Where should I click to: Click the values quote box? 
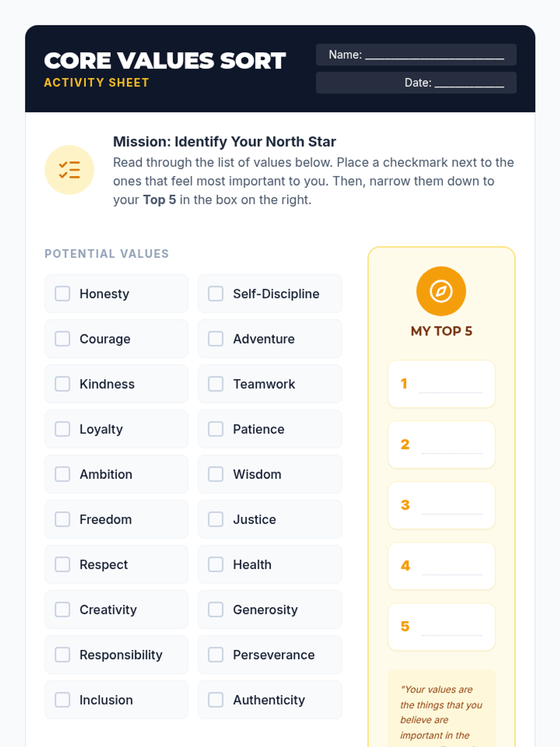pyautogui.click(x=441, y=709)
